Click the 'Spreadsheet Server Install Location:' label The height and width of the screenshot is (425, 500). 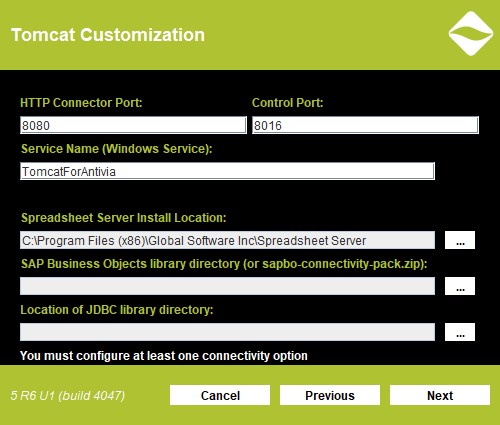tap(124, 218)
